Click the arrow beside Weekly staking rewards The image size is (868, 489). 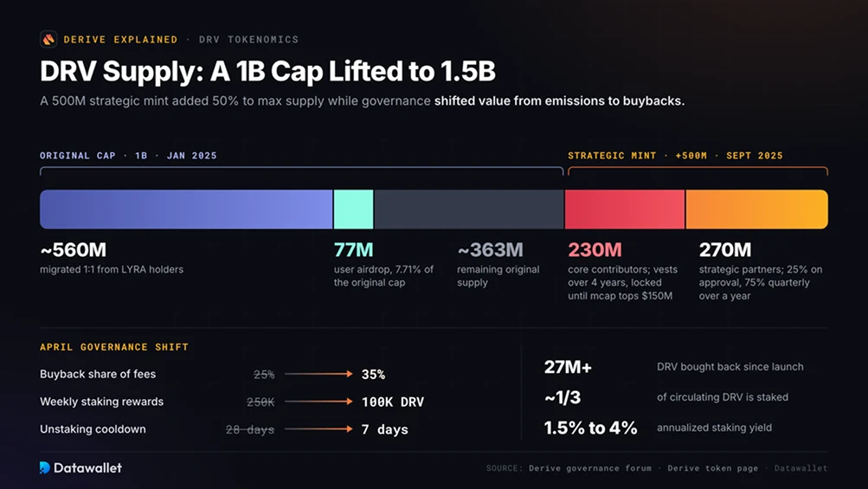[318, 402]
